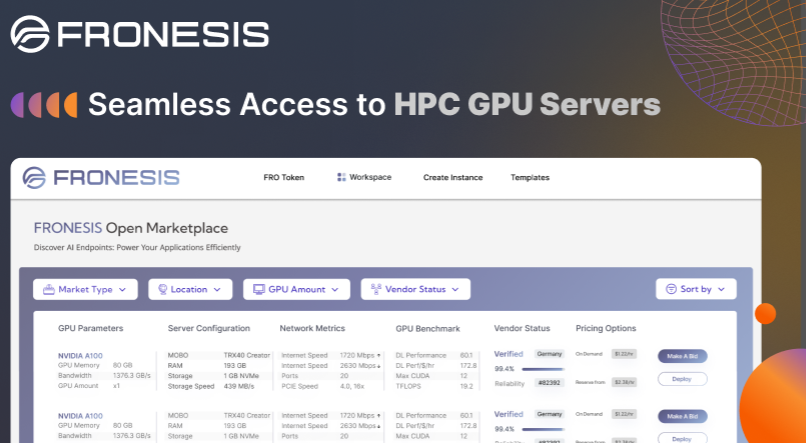The image size is (806, 443).
Task: Click the On Demand price tag in second listing
Action: coord(624,414)
